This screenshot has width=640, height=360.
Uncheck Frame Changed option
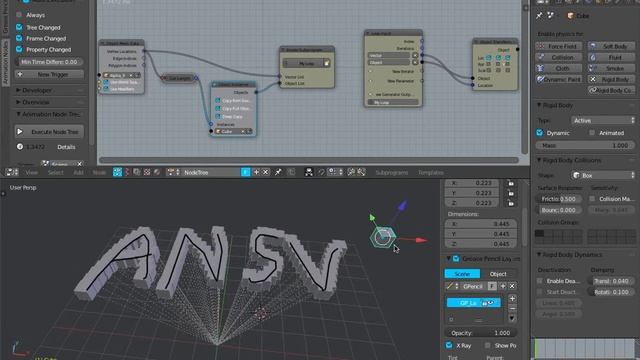pos(19,38)
